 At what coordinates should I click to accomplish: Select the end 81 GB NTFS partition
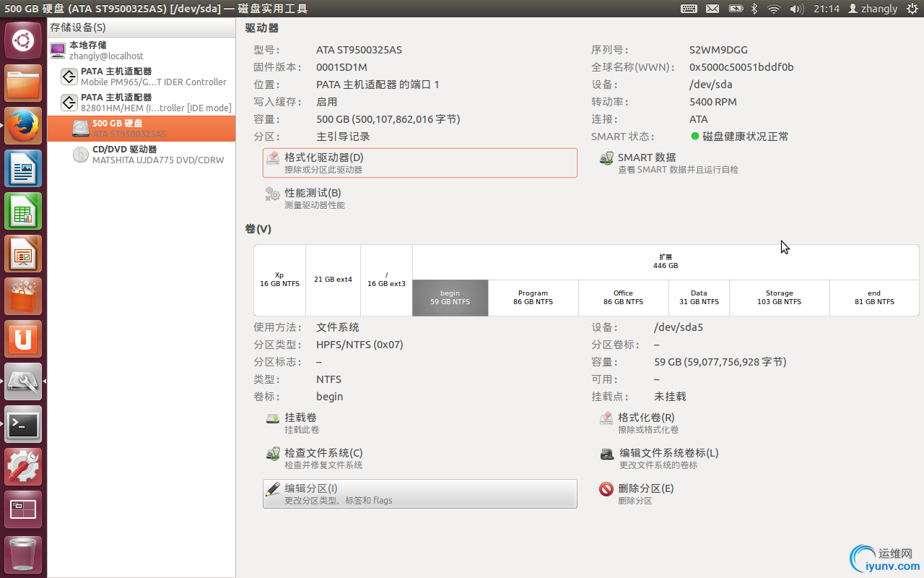[874, 298]
